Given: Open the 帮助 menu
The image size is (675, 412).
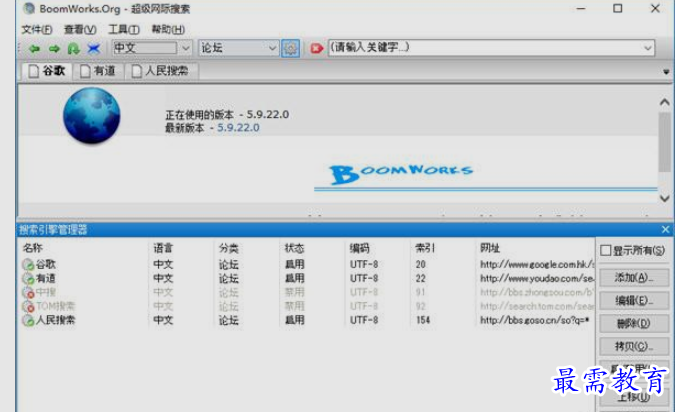Looking at the screenshot, I should (168, 29).
